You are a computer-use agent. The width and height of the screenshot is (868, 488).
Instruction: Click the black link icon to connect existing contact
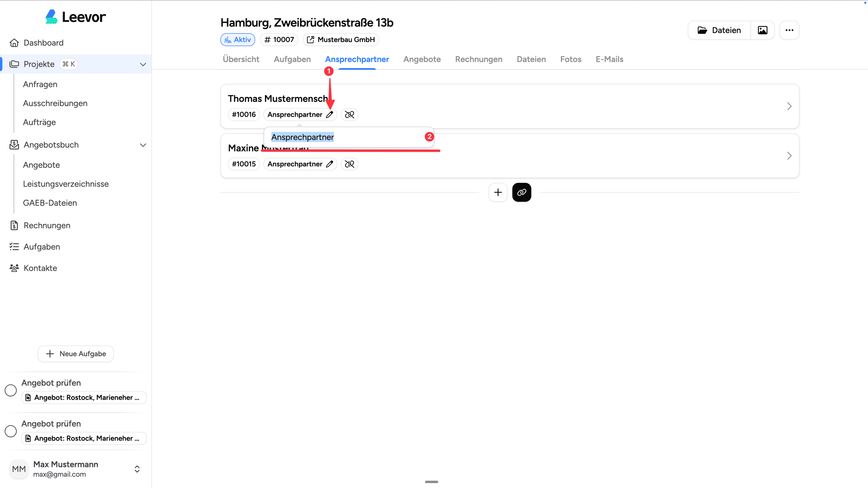[x=522, y=192]
